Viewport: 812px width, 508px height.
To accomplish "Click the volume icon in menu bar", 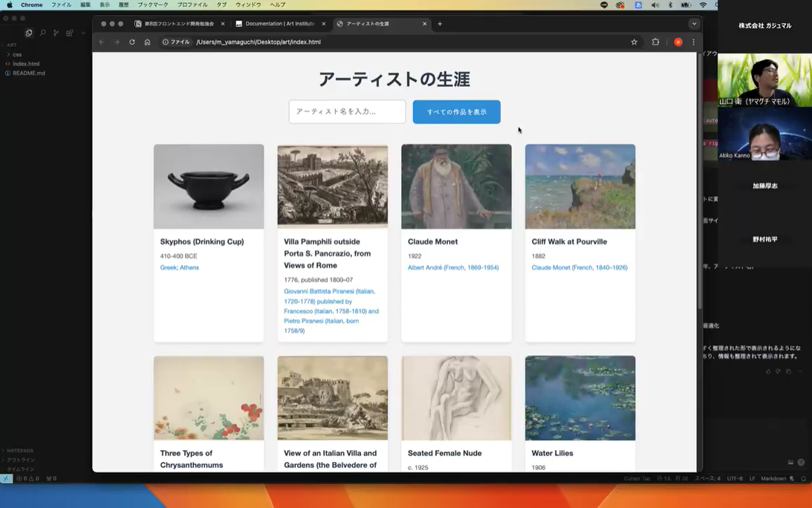I will tap(655, 4).
